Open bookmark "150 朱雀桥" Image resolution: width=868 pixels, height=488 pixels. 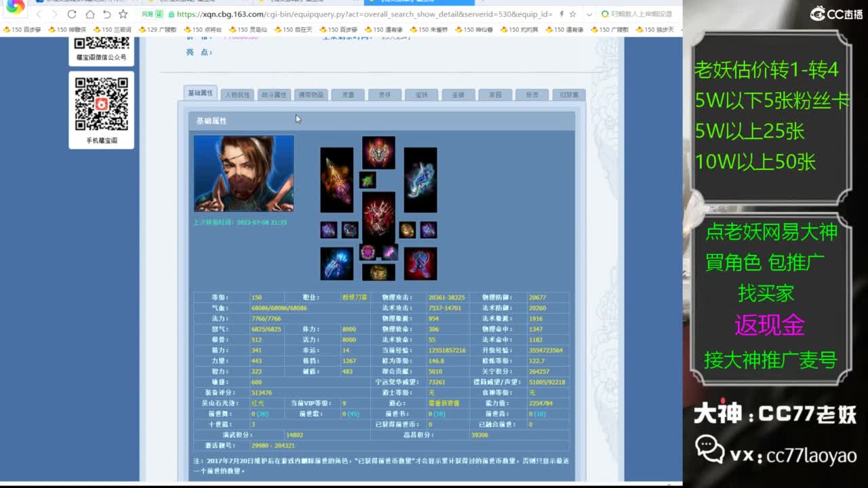(x=429, y=30)
